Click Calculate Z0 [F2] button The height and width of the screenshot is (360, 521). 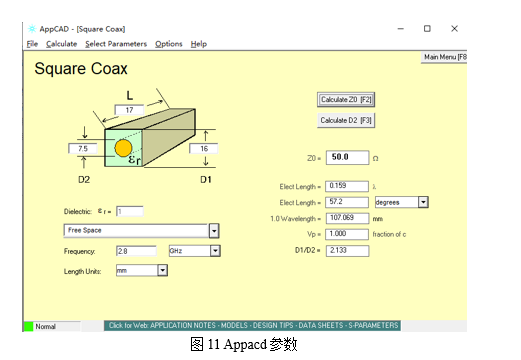[346, 100]
